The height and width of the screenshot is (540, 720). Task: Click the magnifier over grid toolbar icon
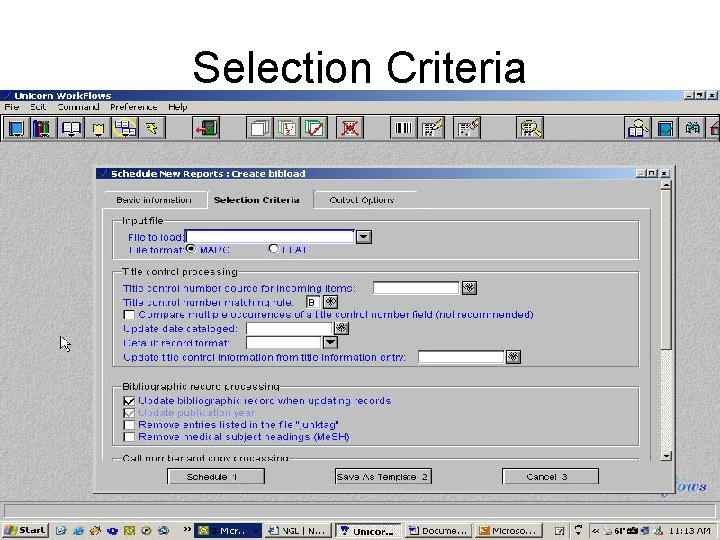(530, 128)
